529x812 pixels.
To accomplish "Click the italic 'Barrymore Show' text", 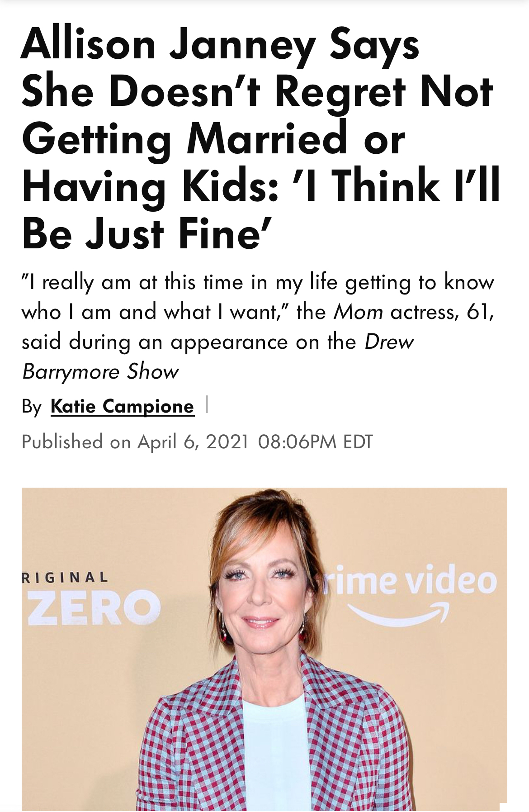I will pyautogui.click(x=100, y=372).
